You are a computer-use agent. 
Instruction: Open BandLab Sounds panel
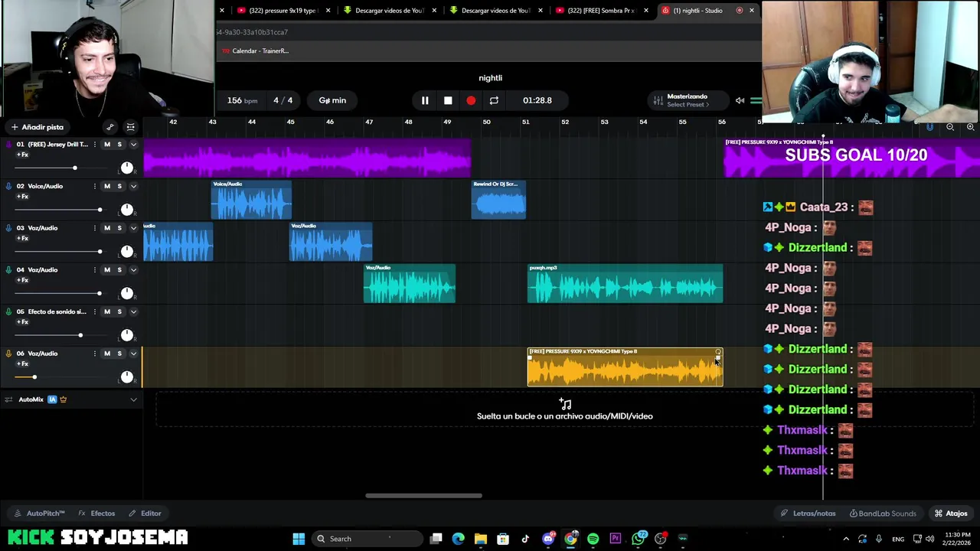click(883, 514)
